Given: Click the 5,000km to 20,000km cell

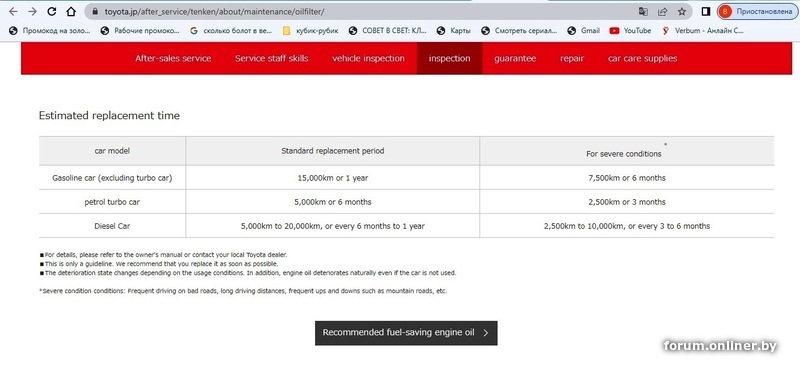Looking at the screenshot, I should pos(333,226).
